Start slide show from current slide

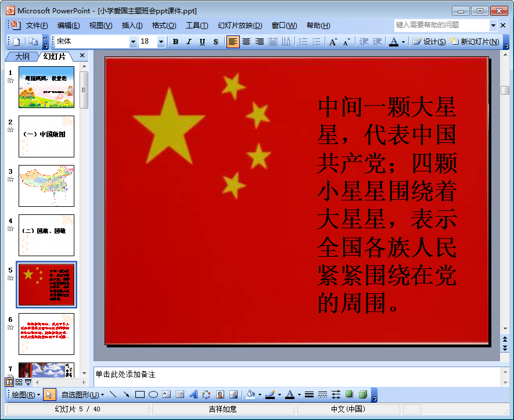[x=28, y=382]
